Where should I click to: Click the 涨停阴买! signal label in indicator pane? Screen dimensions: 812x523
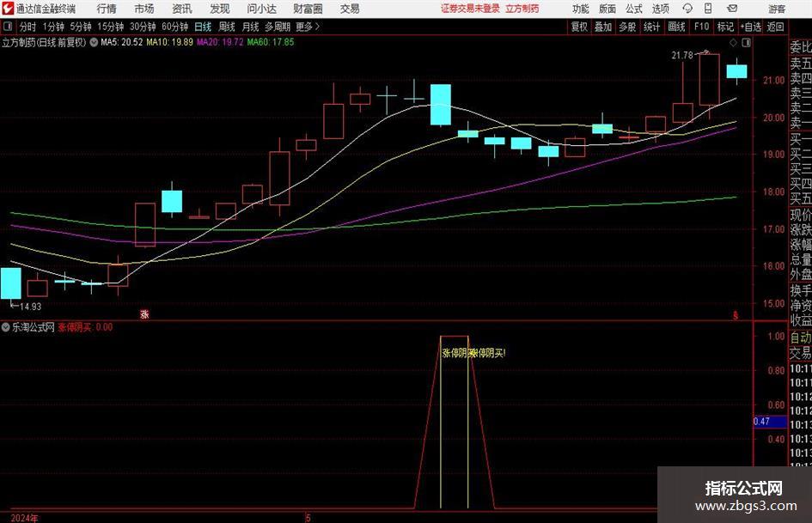point(487,353)
